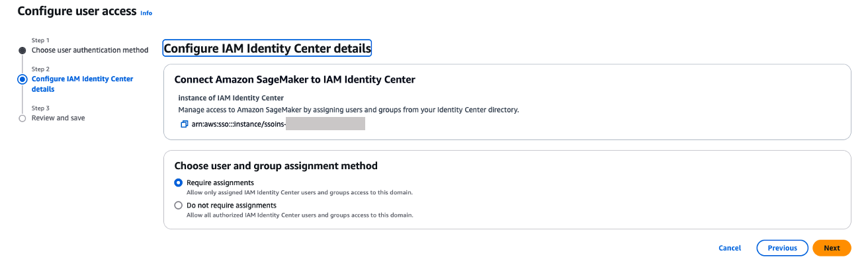Click the Choose user and group assignment heading
Viewport: 868px width, 271px height.
[276, 166]
